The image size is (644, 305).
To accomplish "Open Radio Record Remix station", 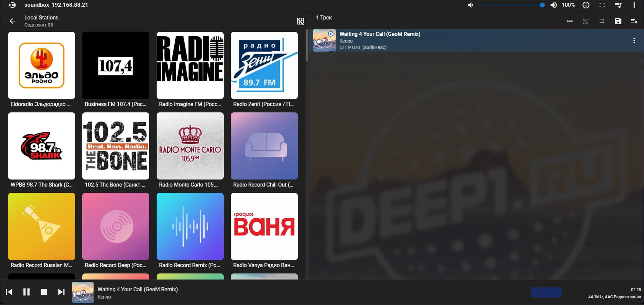I will 190,226.
